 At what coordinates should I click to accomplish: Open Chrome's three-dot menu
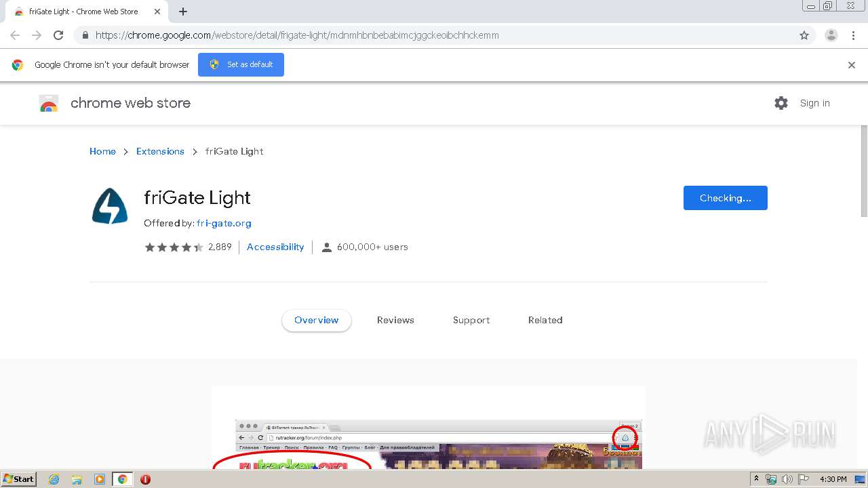(x=853, y=35)
